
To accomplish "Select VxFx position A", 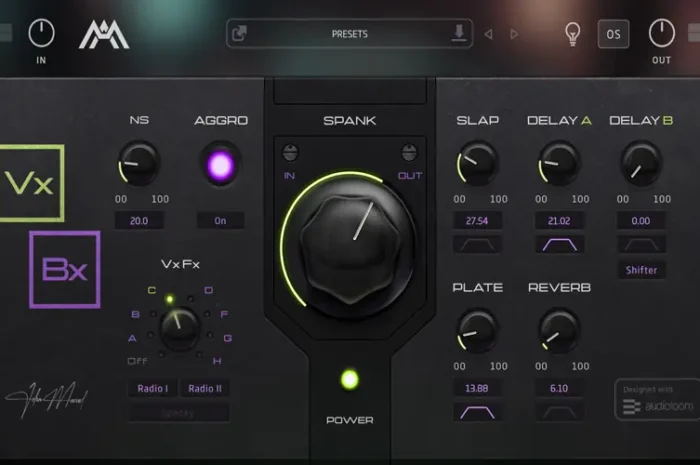I will pos(133,338).
